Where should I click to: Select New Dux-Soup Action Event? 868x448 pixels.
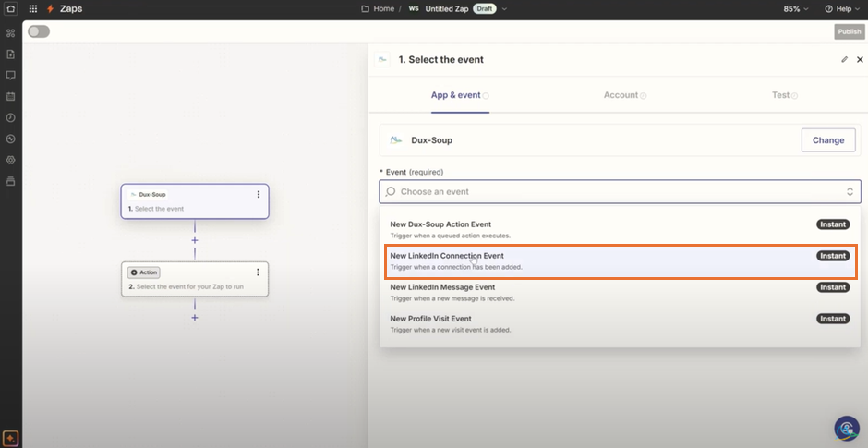[620, 229]
